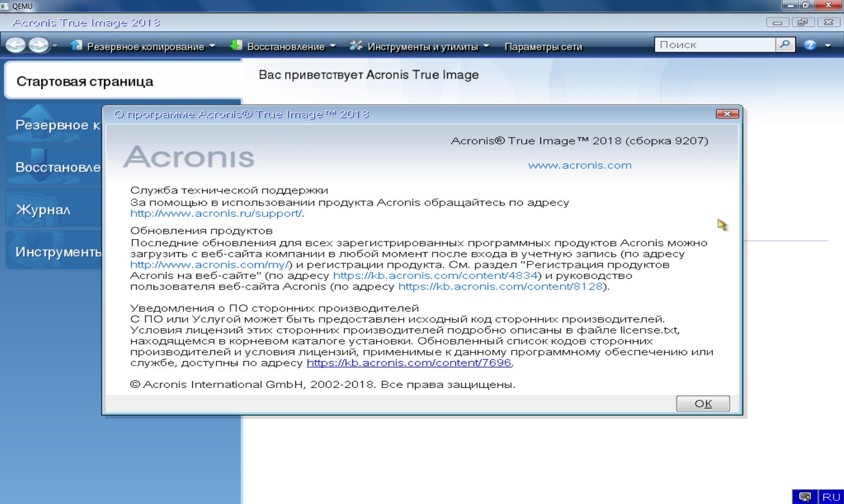The image size is (844, 504).
Task: Click the back navigation arrow
Action: point(16,45)
